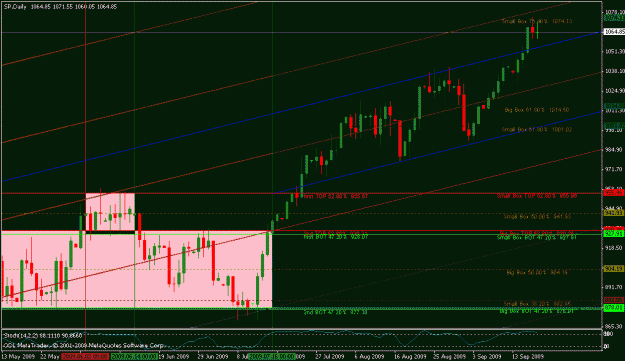Click the 971.70 price axis label

(x=614, y=169)
